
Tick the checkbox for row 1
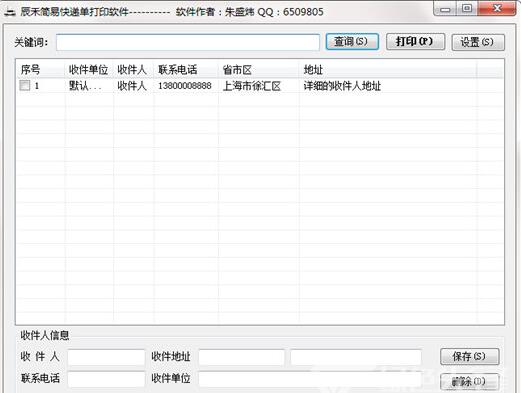pos(25,85)
